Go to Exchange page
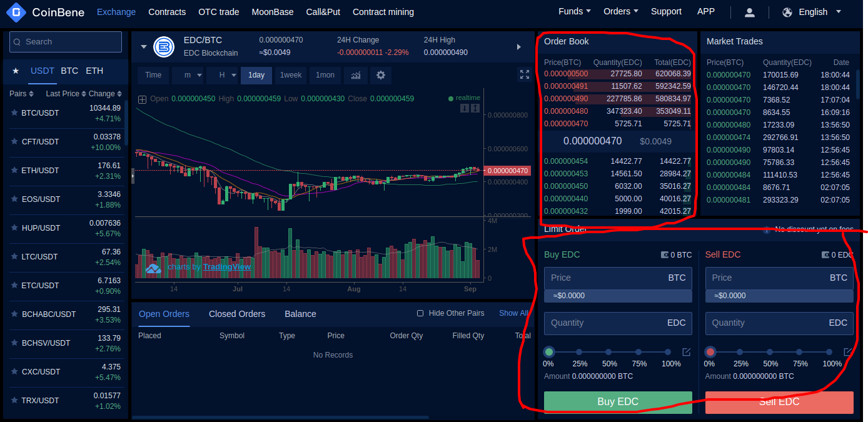 point(116,12)
